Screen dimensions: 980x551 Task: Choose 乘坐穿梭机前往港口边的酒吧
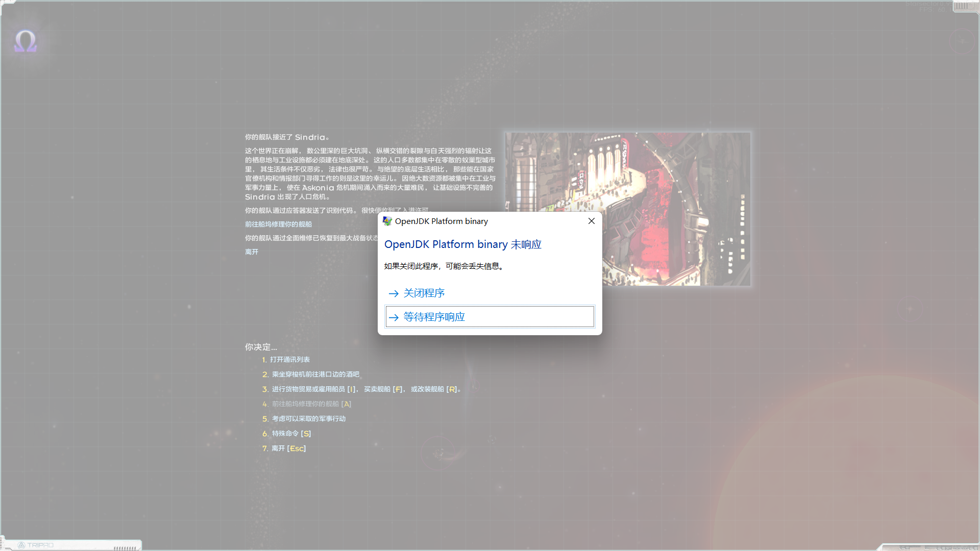point(315,374)
